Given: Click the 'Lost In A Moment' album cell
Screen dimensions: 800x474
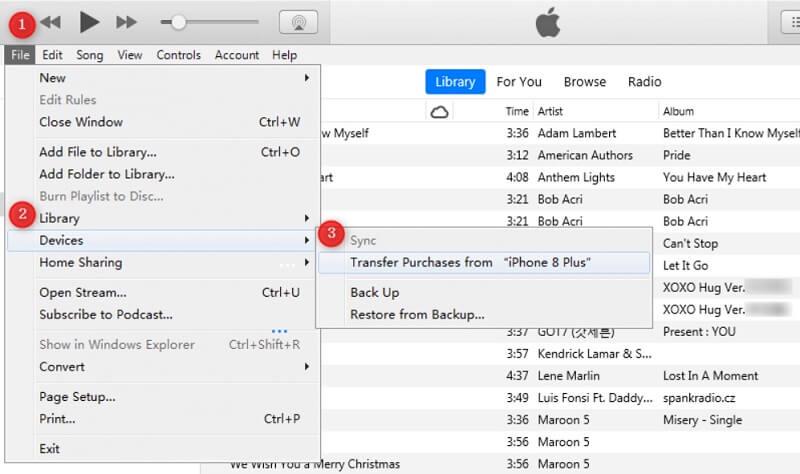Looking at the screenshot, I should click(x=710, y=376).
